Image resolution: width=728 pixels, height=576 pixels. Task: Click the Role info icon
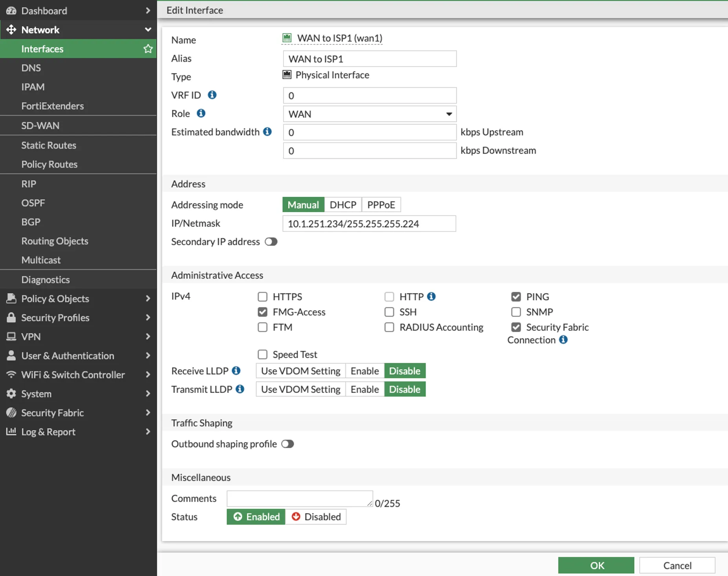click(x=201, y=113)
